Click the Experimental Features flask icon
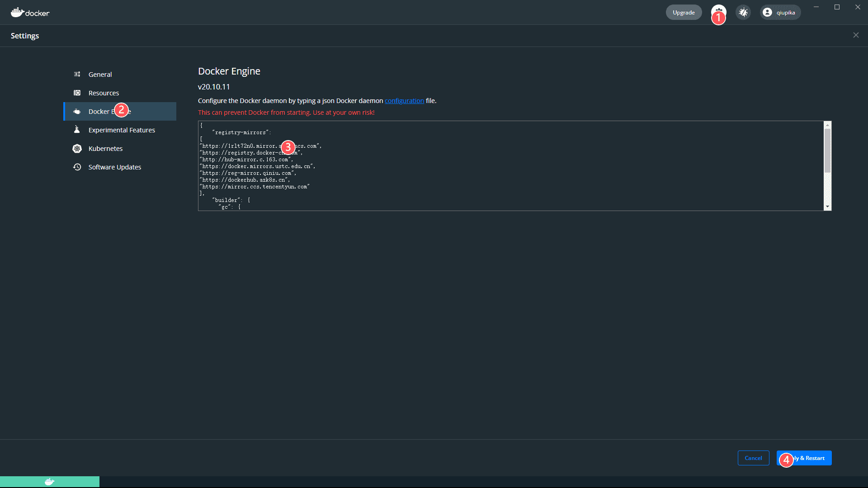 (77, 130)
